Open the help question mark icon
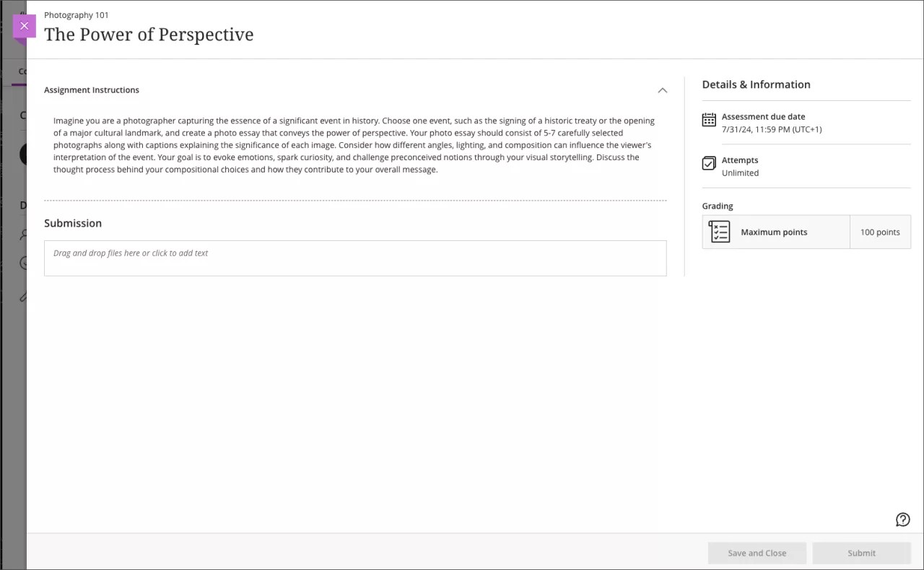Viewport: 924px width, 570px height. [903, 519]
